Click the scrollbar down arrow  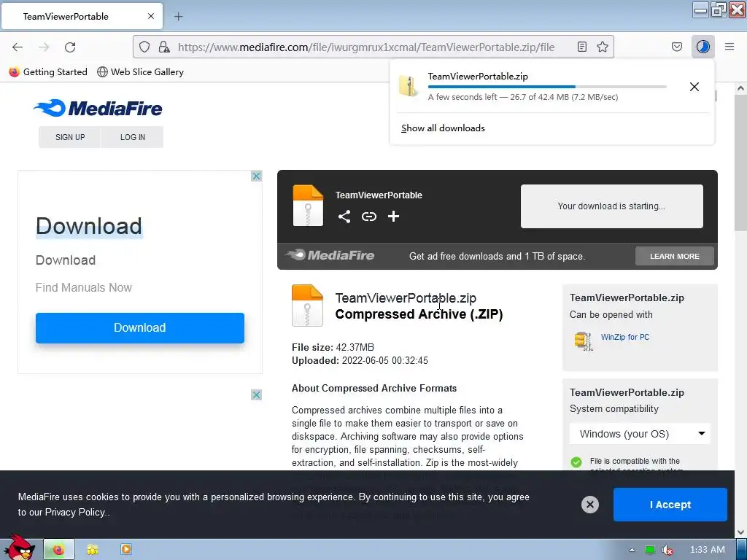click(740, 532)
